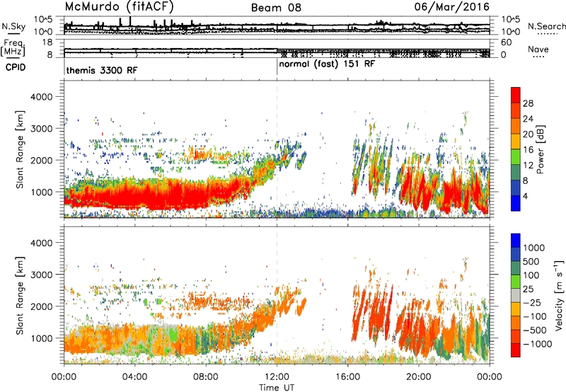Click the 08:00 time axis tick label
566x392 pixels.
[x=206, y=377]
